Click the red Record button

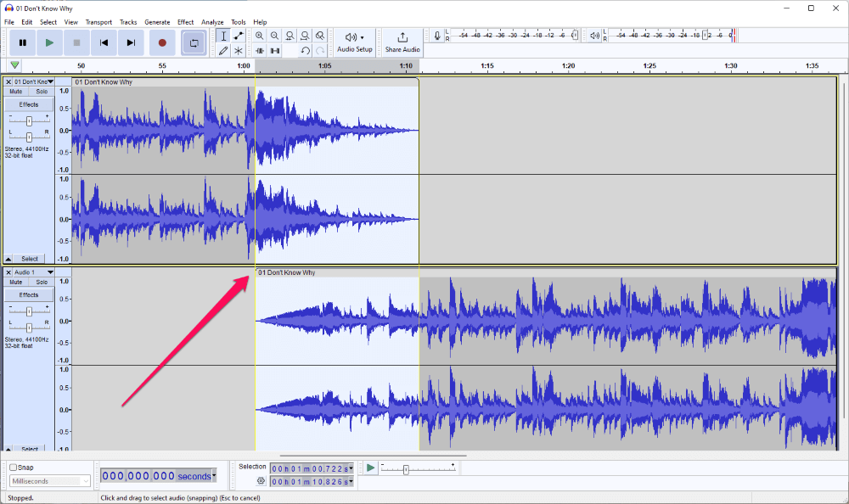(x=162, y=42)
